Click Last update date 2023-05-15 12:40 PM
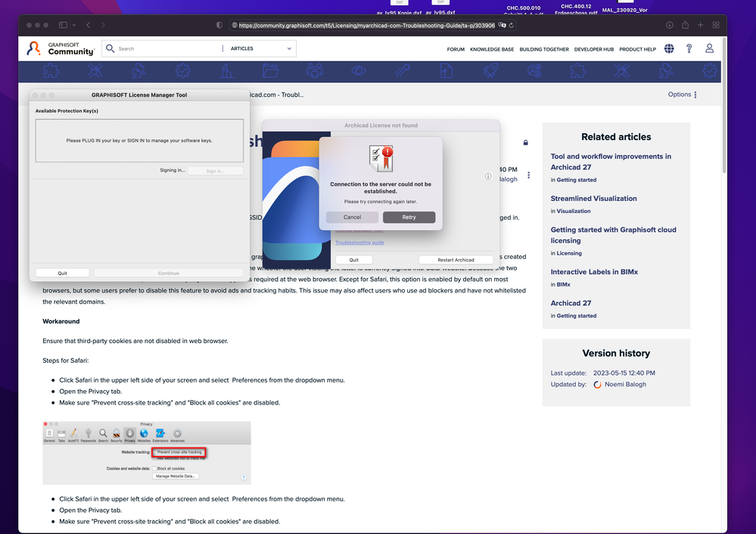 tap(624, 373)
